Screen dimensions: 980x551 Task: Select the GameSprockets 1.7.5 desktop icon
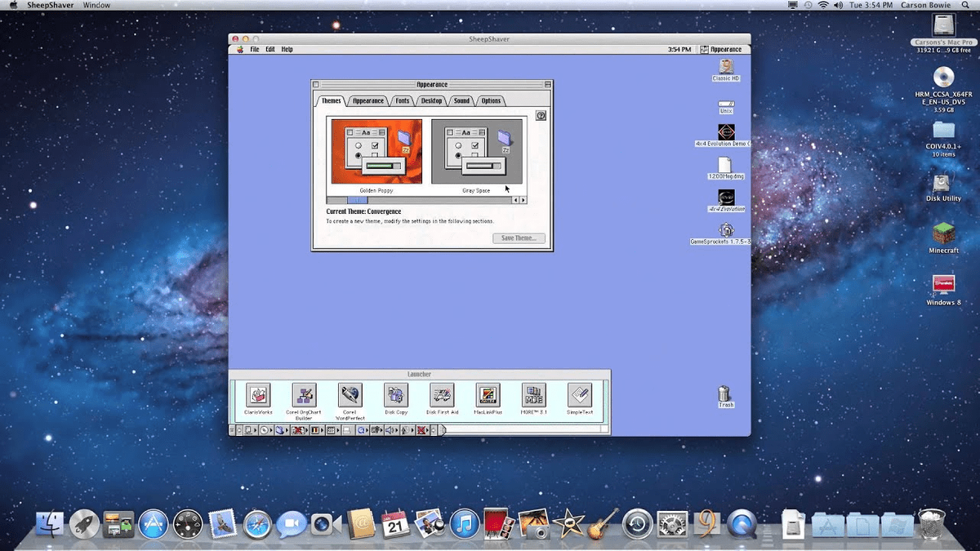725,231
